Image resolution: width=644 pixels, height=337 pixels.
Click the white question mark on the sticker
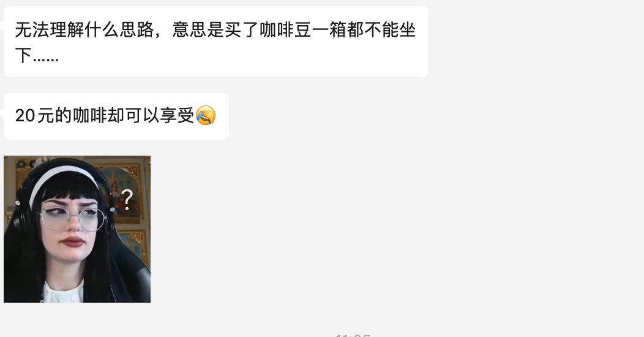pos(127,200)
